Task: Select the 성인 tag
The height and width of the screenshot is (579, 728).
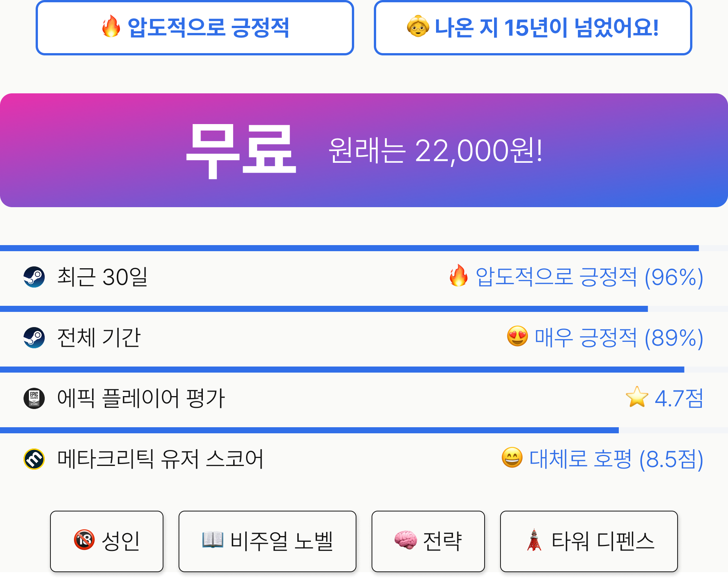Action: (x=107, y=541)
